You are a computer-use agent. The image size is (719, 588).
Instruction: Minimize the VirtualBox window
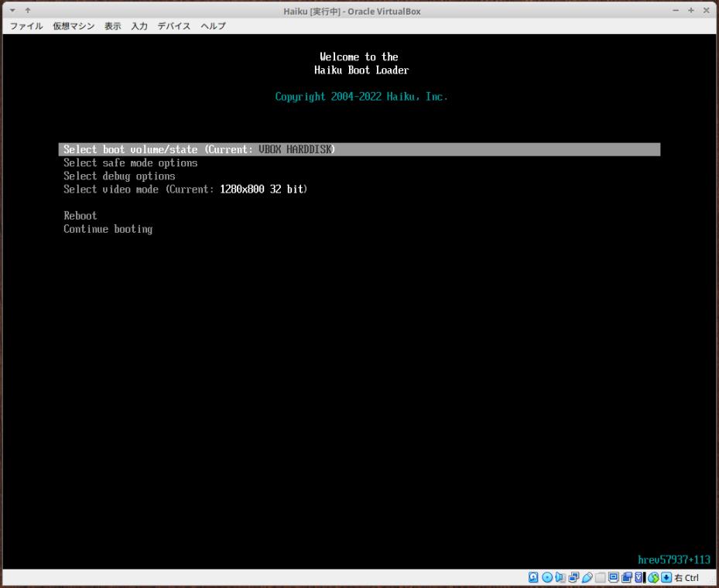(676, 11)
